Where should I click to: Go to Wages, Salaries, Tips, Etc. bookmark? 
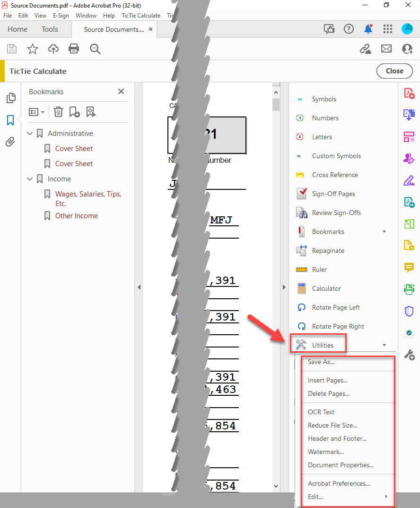pyautogui.click(x=88, y=198)
